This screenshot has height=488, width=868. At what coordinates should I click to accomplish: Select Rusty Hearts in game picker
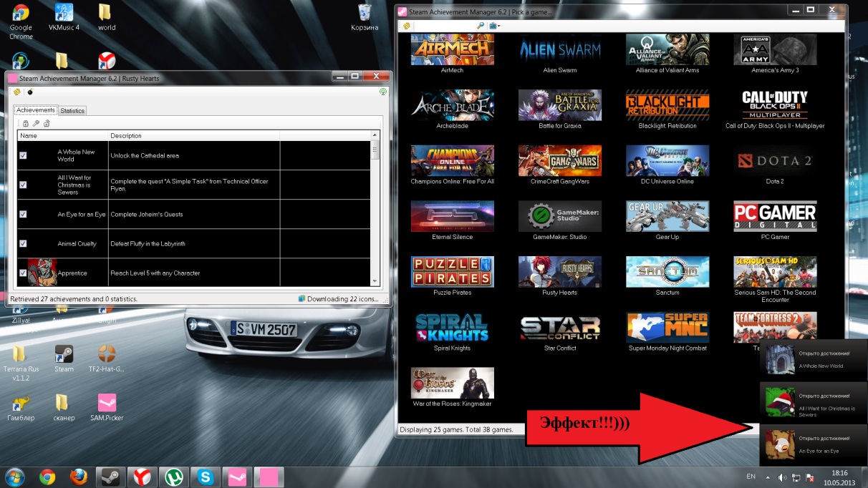pos(559,271)
